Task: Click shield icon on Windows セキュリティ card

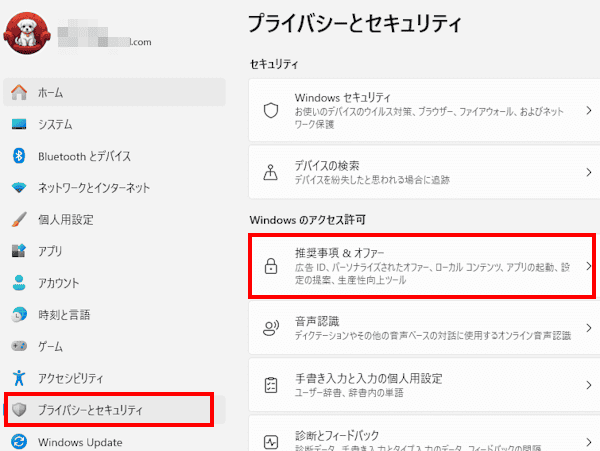Action: (271, 110)
